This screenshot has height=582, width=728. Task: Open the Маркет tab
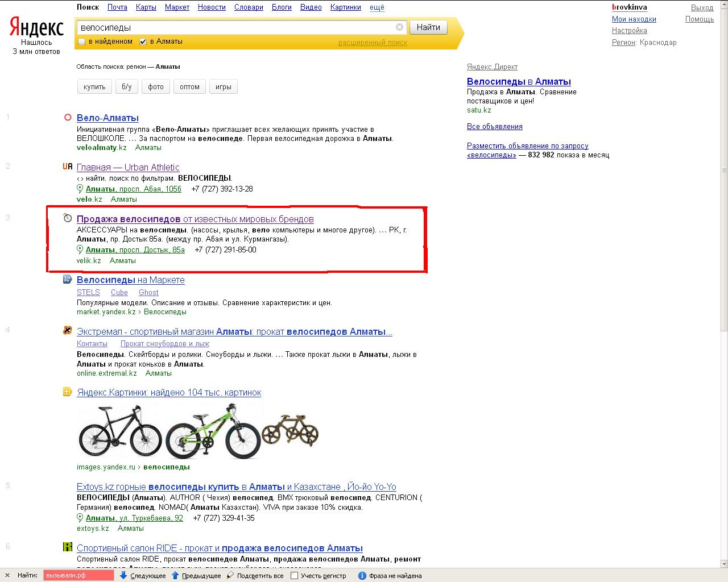[177, 7]
